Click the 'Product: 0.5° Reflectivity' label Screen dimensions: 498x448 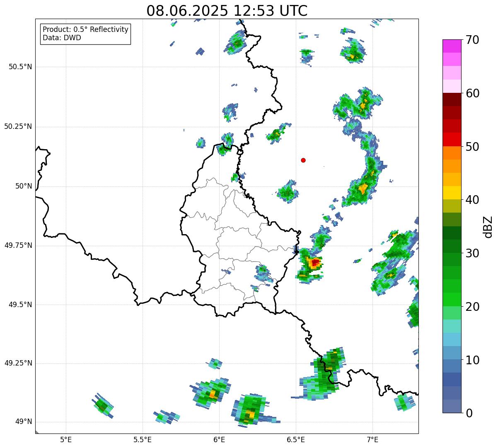tap(86, 30)
